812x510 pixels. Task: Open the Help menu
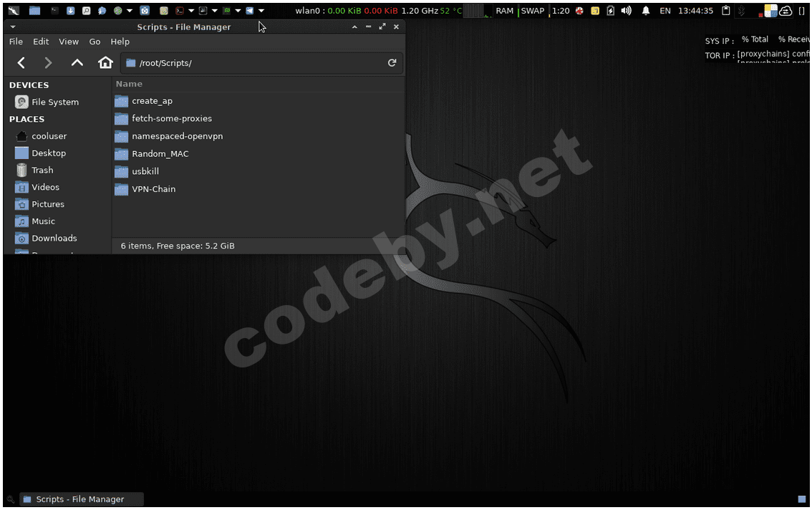coord(120,42)
